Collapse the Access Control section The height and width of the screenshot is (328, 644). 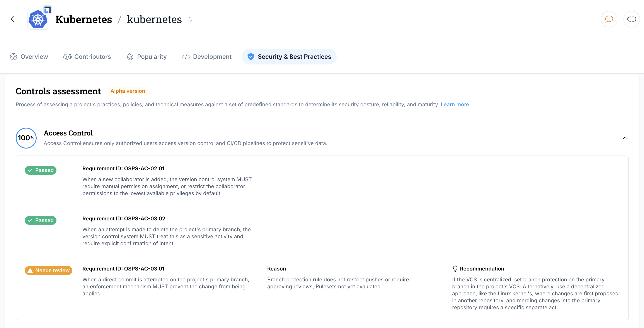click(x=625, y=138)
